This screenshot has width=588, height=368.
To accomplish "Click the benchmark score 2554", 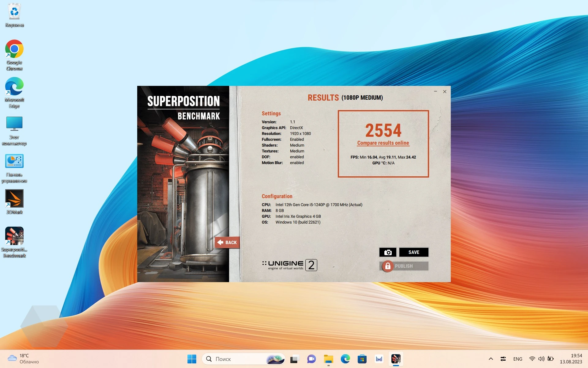I will point(383,130).
